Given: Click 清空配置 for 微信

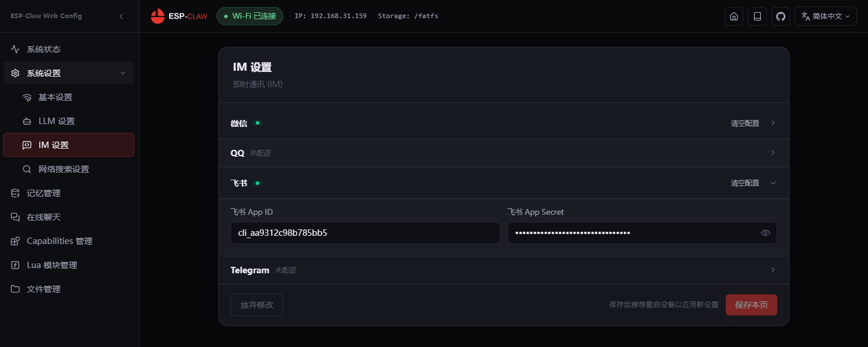Looking at the screenshot, I should coord(745,123).
